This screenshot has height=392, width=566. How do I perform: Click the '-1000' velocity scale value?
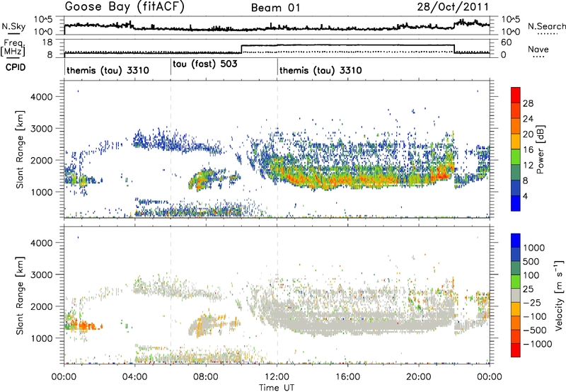click(x=537, y=344)
